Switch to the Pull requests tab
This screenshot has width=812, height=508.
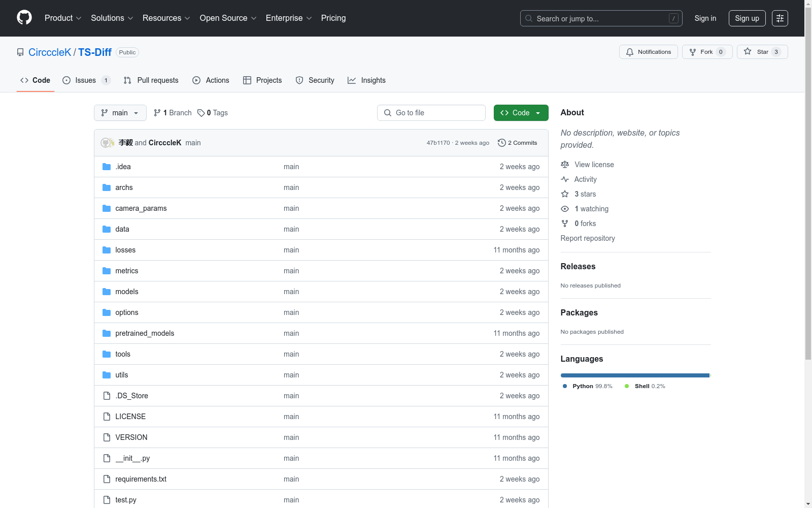[151, 80]
